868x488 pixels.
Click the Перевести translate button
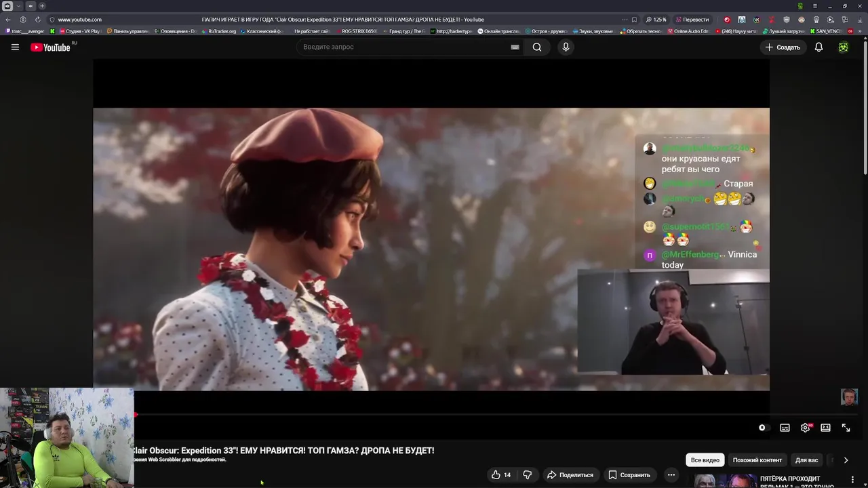(x=692, y=20)
